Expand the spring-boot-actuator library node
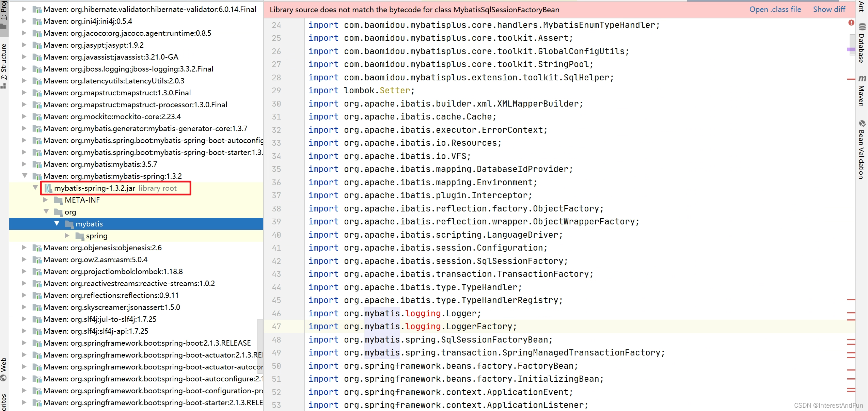Viewport: 868px width, 411px height. click(24, 354)
